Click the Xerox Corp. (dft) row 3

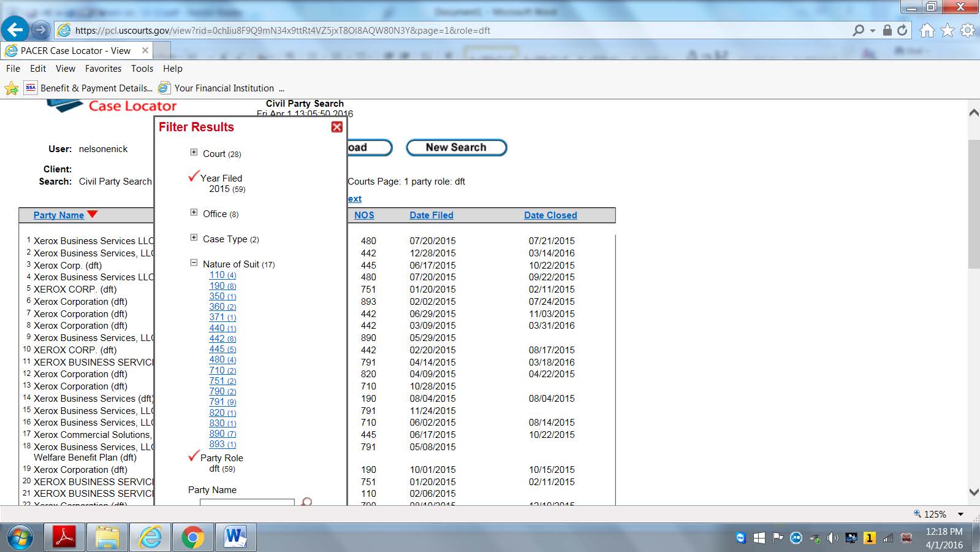tap(67, 266)
